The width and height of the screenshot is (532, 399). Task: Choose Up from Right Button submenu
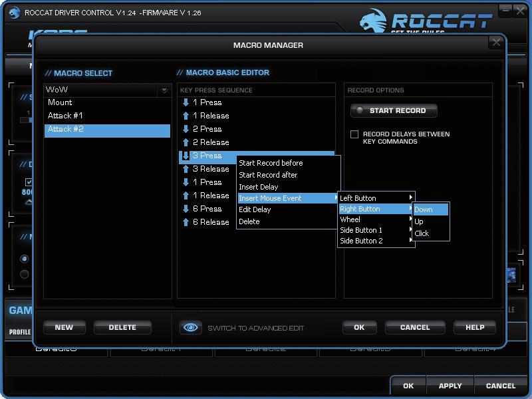(x=431, y=221)
